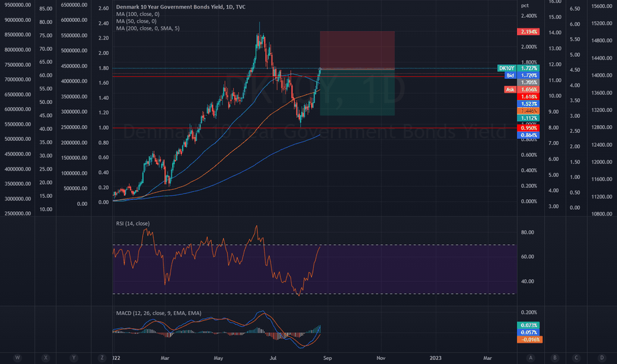Screen dimensions: 617x364
Task: Click the C scale button at bottom
Action: pos(577,357)
